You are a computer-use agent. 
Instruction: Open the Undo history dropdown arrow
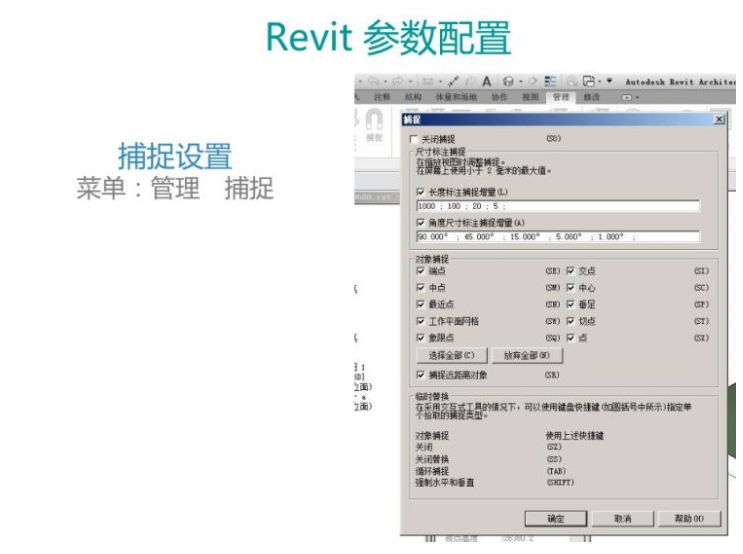pos(385,82)
